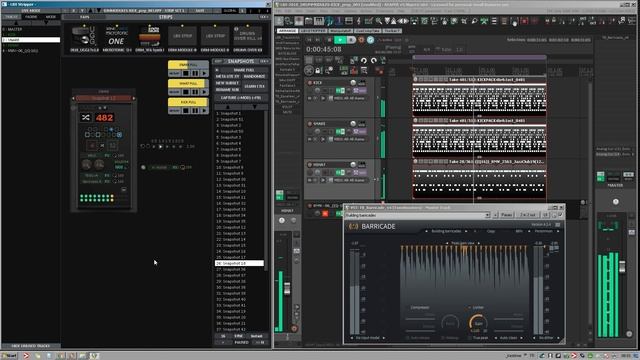Viewport: 640px width, 360px height.
Task: Toggle record arm on KICK track
Action: [x=310, y=82]
